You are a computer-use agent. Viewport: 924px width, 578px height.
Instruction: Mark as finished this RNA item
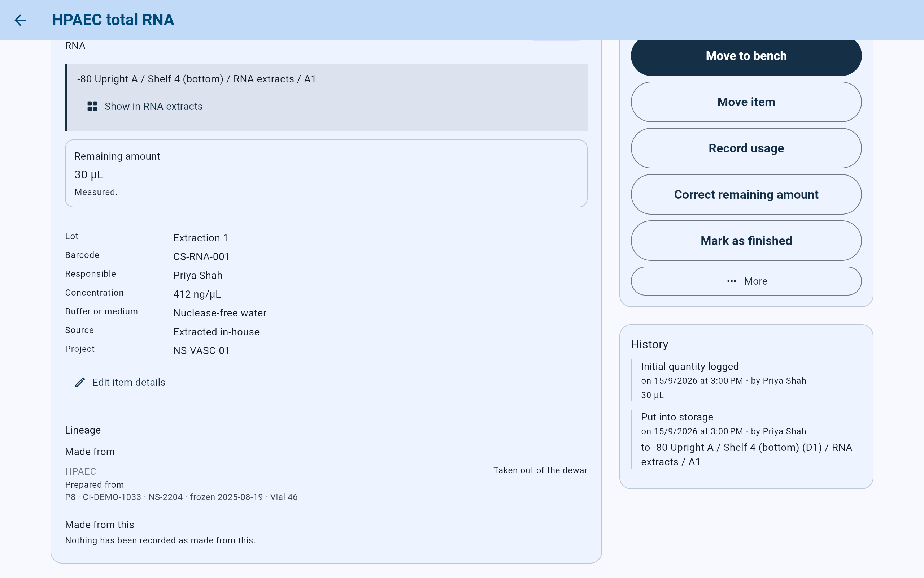pyautogui.click(x=746, y=241)
